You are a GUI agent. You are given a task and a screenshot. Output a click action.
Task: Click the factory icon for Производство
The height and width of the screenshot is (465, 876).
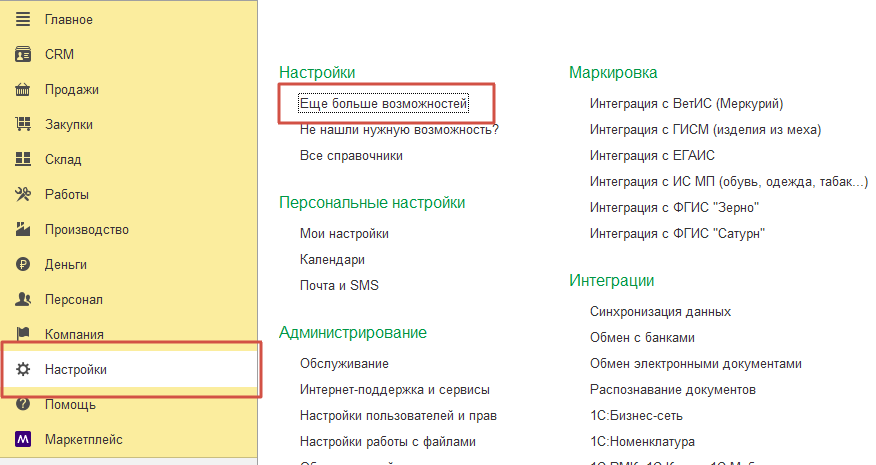24,229
